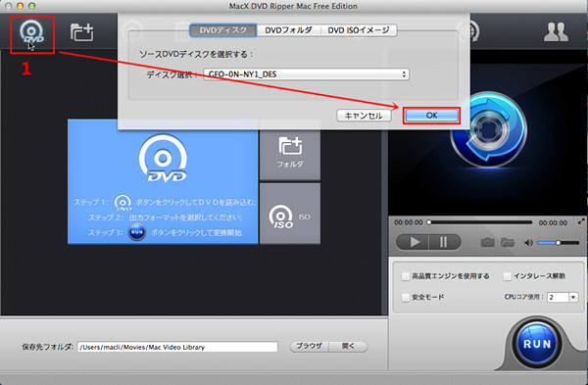Enable 安全モード checkbox
588x385 pixels.
click(406, 297)
